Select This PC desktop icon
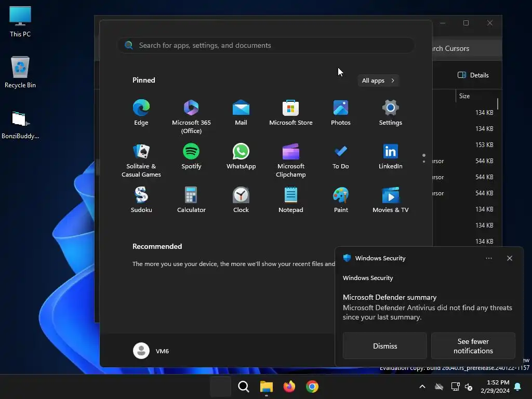The height and width of the screenshot is (399, 532). [x=20, y=22]
